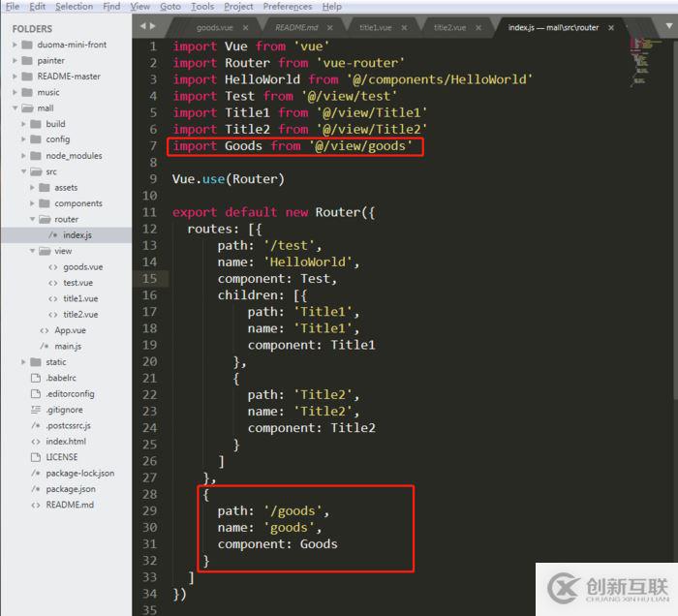The height and width of the screenshot is (616, 678).
Task: Open the Tools menu
Action: point(202,7)
